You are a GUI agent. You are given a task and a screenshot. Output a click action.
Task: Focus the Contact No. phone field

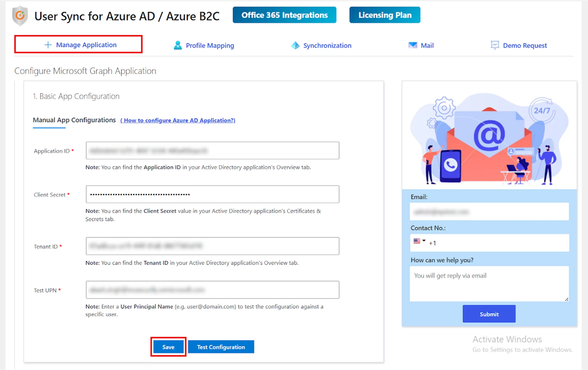click(x=490, y=243)
